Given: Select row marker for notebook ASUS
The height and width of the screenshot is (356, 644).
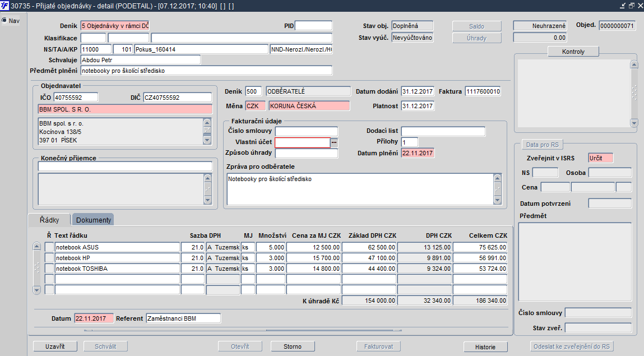Looking at the screenshot, I should coord(49,247).
